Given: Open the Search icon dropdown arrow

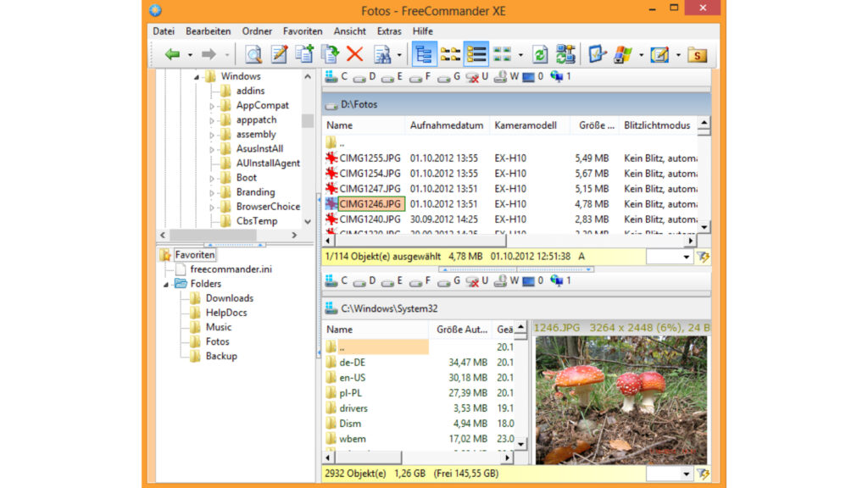Looking at the screenshot, I should 399,55.
